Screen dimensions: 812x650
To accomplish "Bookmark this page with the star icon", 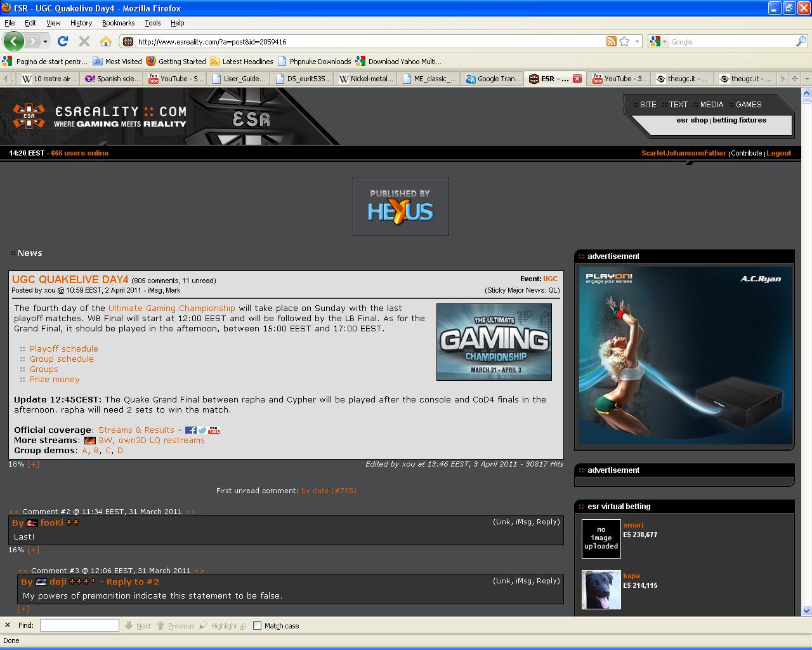I will (x=624, y=41).
